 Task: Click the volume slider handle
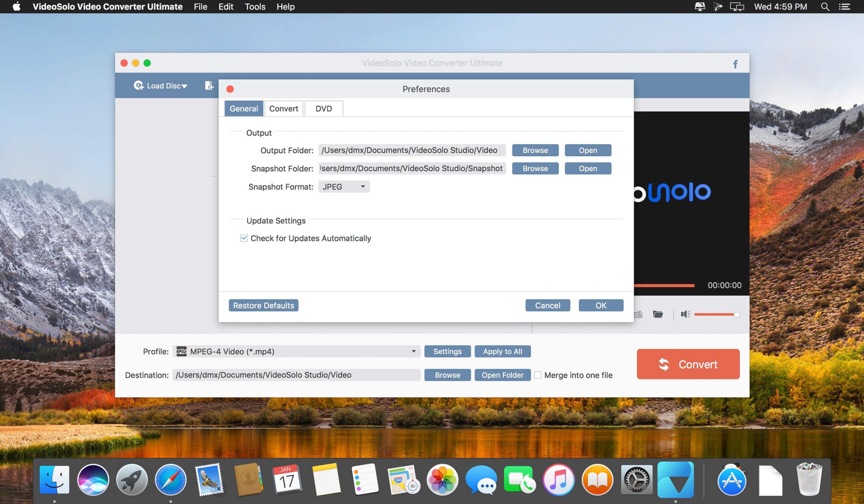tap(737, 314)
